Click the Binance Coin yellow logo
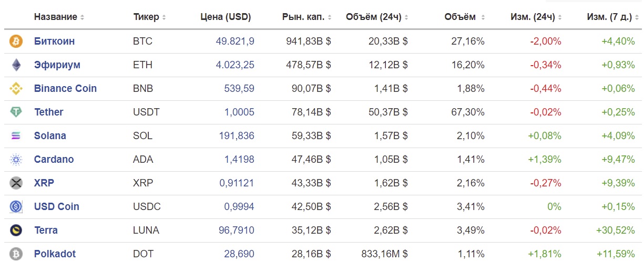Viewport: 644px width, 272px height. (x=16, y=89)
